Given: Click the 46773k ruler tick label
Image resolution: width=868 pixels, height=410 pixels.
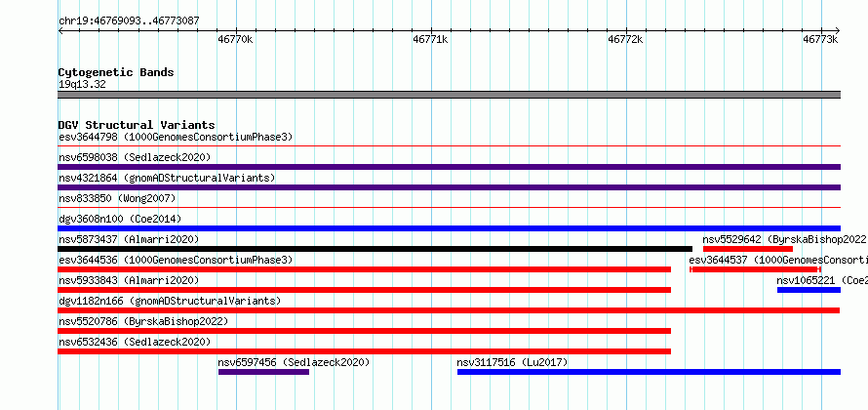Looking at the screenshot, I should [x=821, y=39].
